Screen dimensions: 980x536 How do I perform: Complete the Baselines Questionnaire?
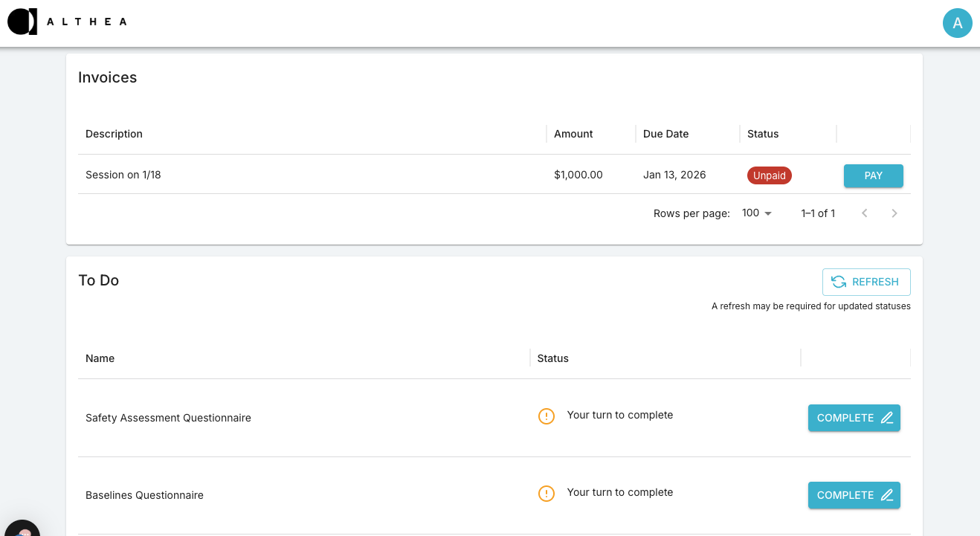click(x=854, y=495)
